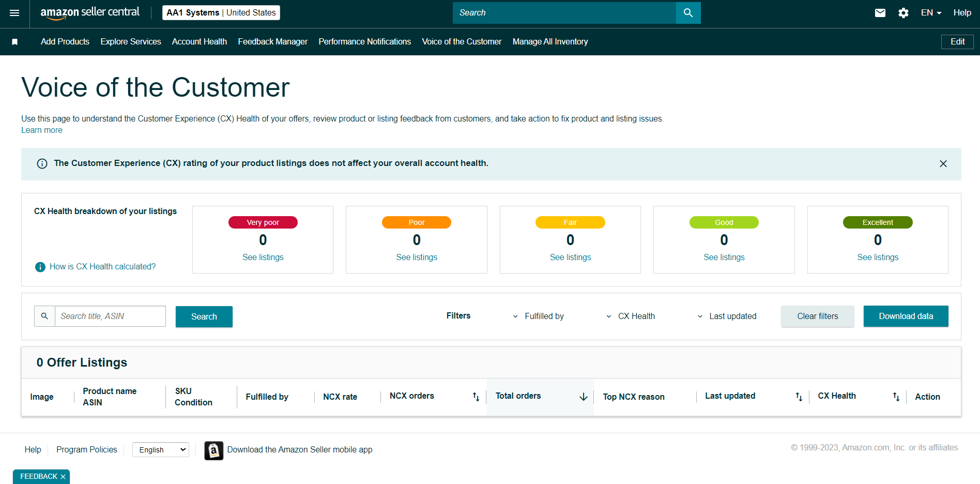Open Program Policies link
This screenshot has width=980, height=484.
point(87,450)
